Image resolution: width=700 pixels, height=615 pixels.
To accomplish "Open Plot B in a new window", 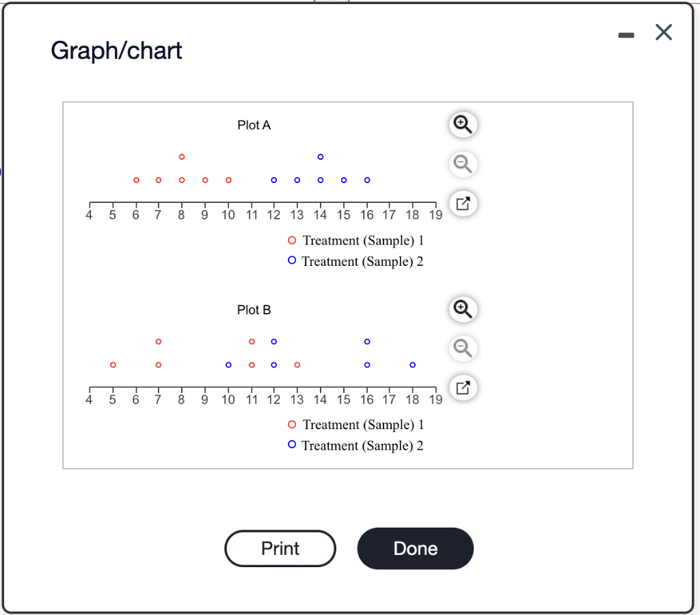I will 463,387.
